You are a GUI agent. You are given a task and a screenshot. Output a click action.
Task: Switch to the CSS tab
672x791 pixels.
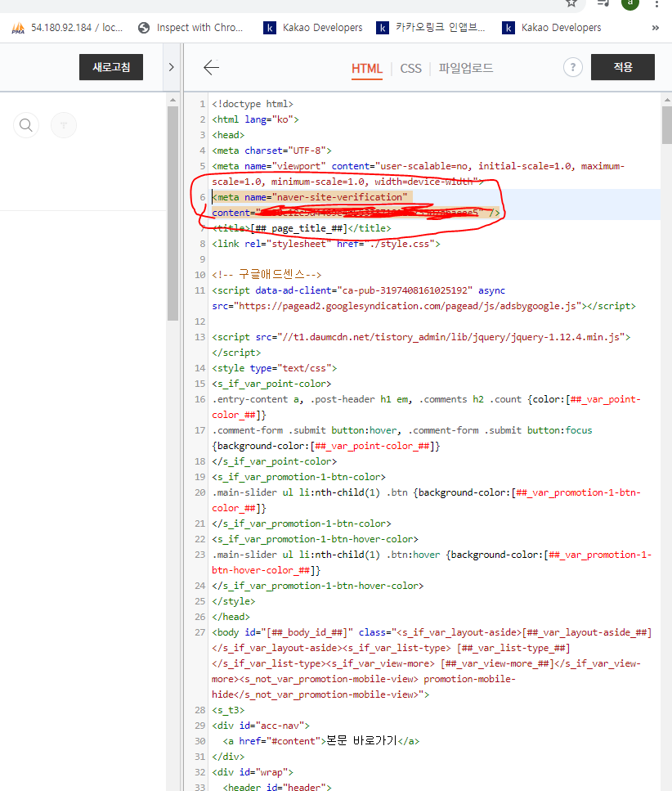411,69
